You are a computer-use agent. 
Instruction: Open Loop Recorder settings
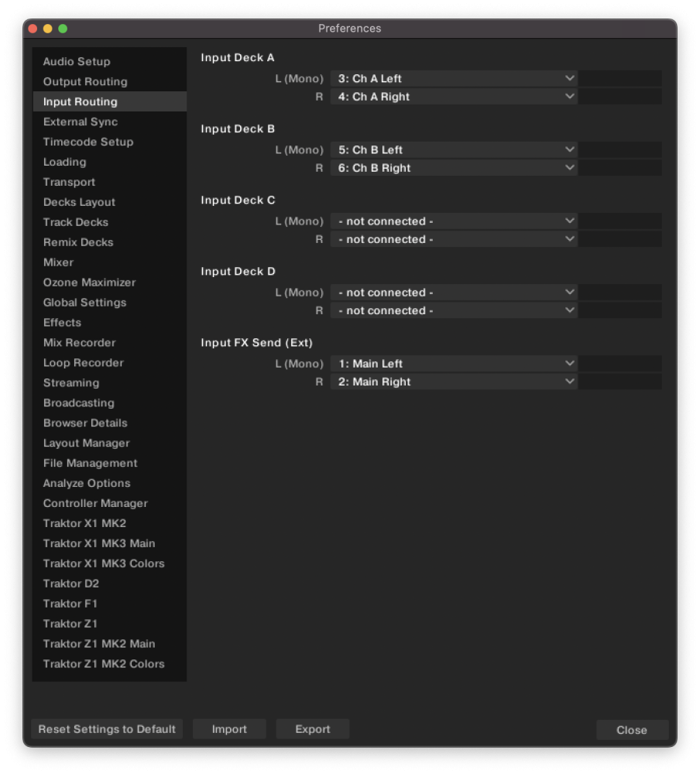click(x=110, y=363)
